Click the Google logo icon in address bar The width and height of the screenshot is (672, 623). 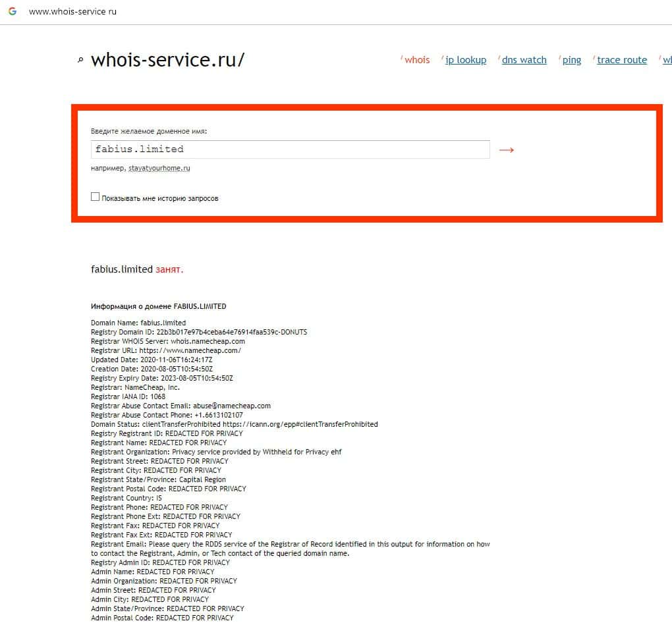click(x=13, y=11)
